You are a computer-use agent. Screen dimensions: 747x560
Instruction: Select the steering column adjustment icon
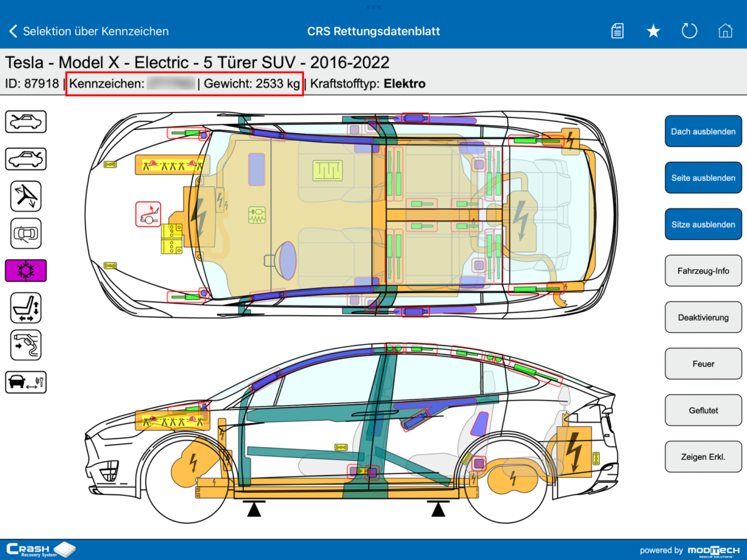[26, 196]
